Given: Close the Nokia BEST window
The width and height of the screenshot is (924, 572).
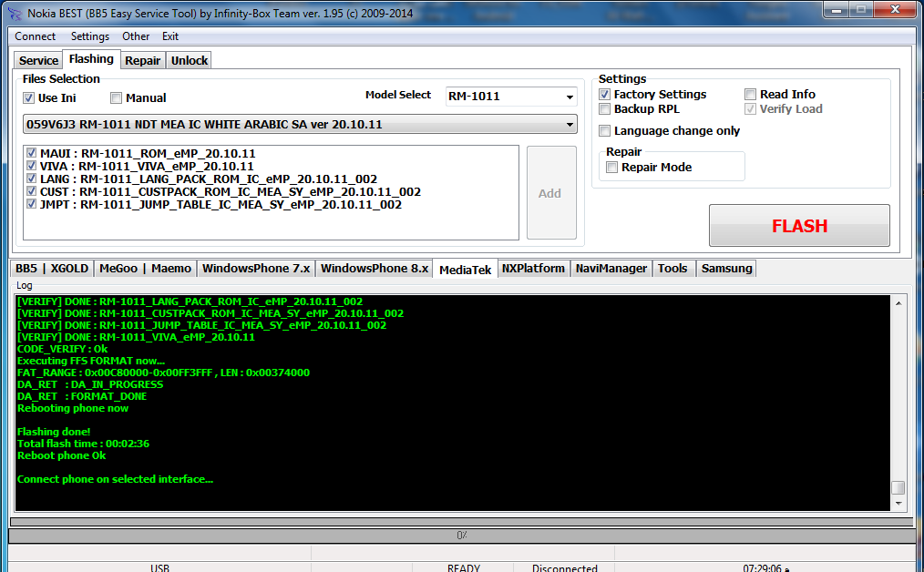Looking at the screenshot, I should (x=895, y=9).
